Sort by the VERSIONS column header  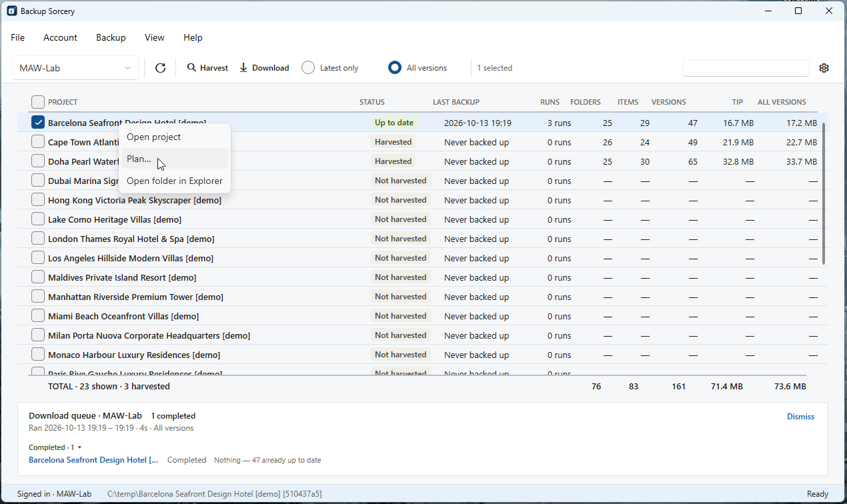pos(669,102)
